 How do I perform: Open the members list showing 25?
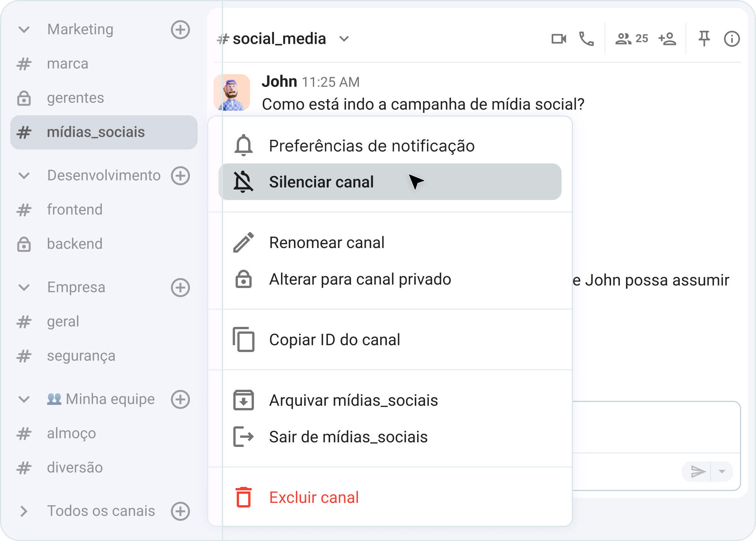(x=632, y=39)
